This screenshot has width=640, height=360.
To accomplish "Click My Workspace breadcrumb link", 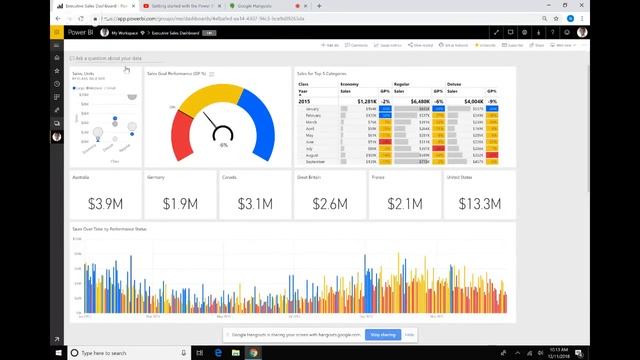I will 124,33.
